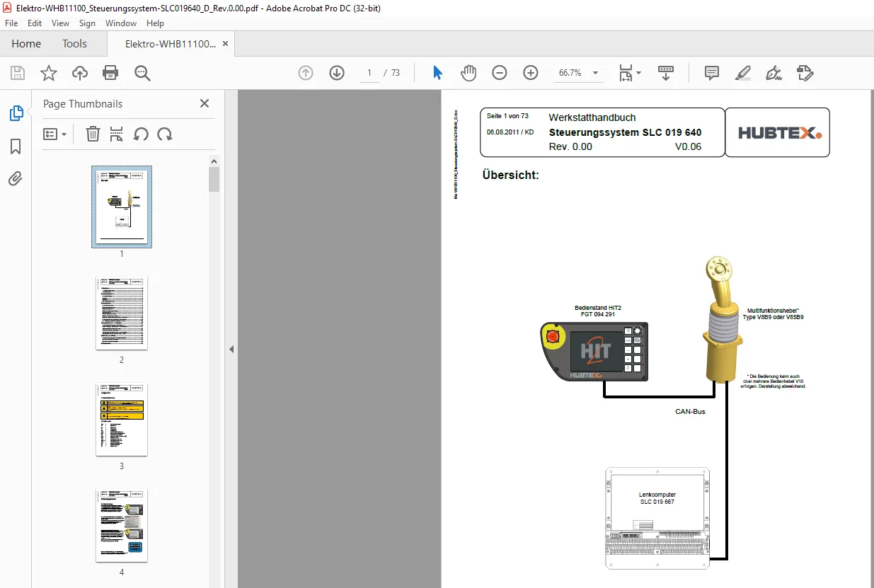The image size is (874, 588).
Task: Open thumbnail options dropdown menu
Action: point(54,134)
